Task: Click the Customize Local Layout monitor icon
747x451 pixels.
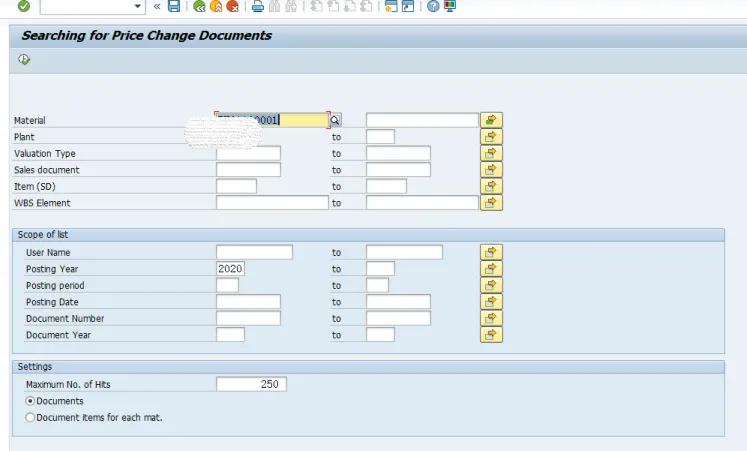Action: [450, 6]
